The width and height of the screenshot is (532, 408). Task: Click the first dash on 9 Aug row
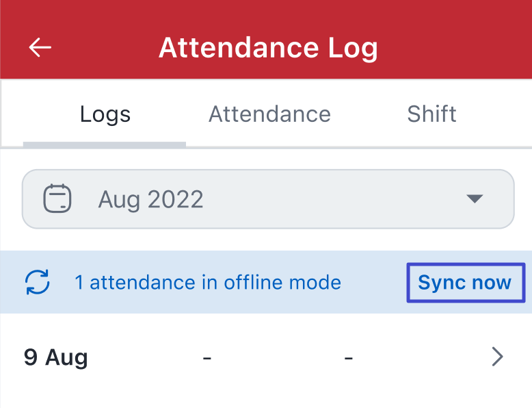pyautogui.click(x=207, y=357)
